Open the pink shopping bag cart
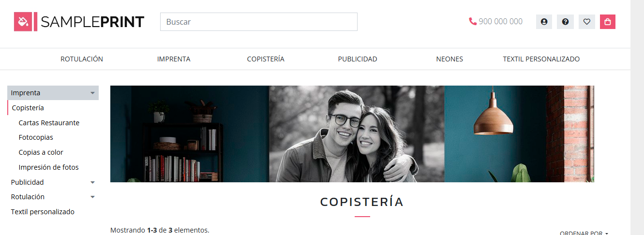This screenshot has height=235, width=644. tap(608, 22)
